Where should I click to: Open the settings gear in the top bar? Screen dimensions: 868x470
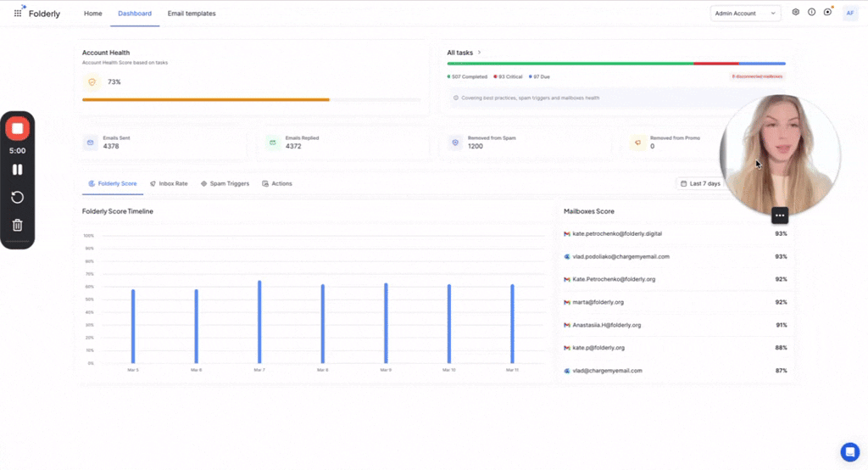tap(795, 12)
